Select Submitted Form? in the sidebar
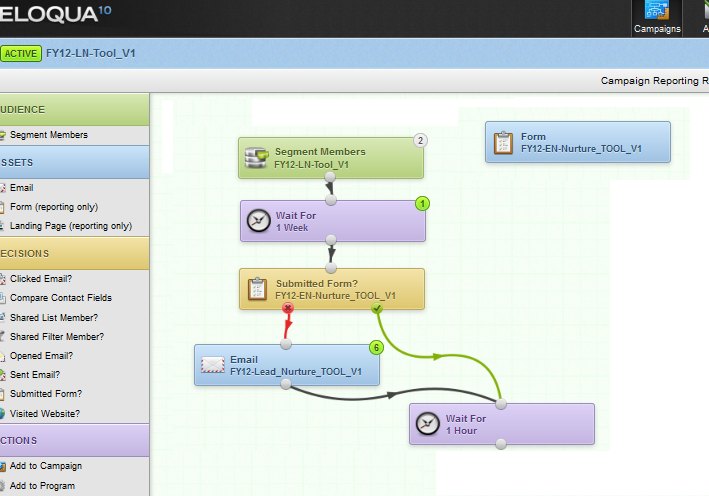This screenshot has width=709, height=496. click(46, 393)
